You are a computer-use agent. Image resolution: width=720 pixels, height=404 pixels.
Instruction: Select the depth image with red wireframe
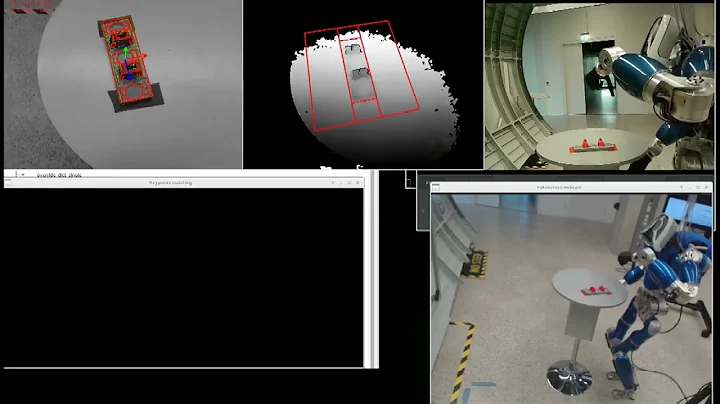[363, 84]
